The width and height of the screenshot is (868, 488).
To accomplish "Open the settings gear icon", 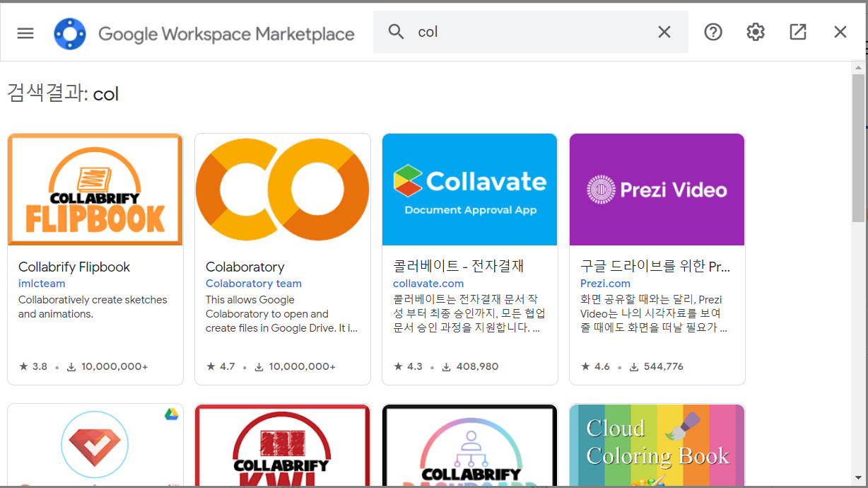I will [756, 32].
